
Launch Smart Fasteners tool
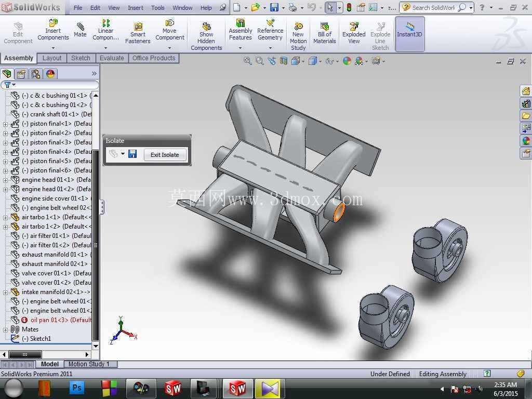tap(138, 34)
